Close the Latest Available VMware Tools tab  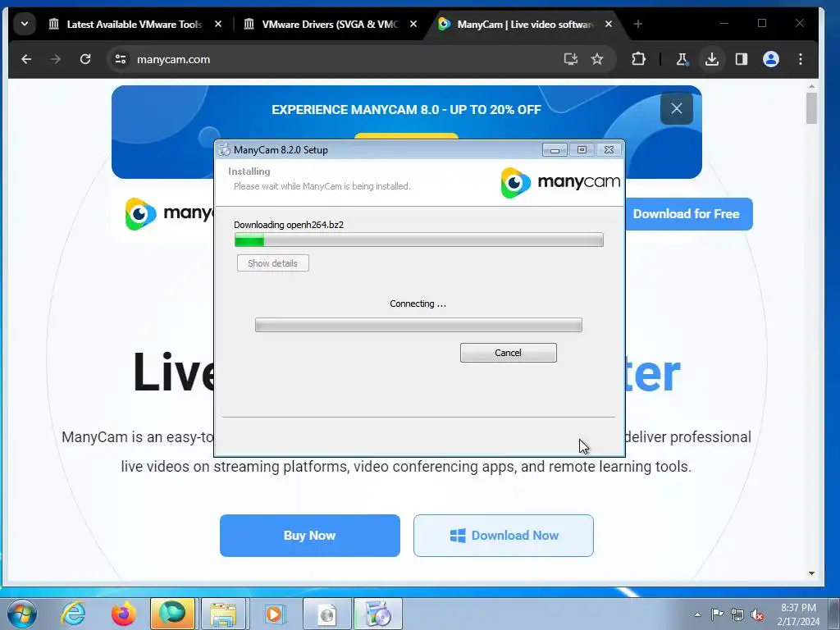[218, 24]
